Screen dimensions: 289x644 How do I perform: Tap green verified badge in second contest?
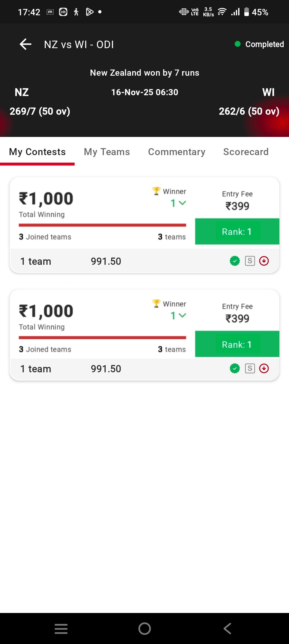pos(235,368)
